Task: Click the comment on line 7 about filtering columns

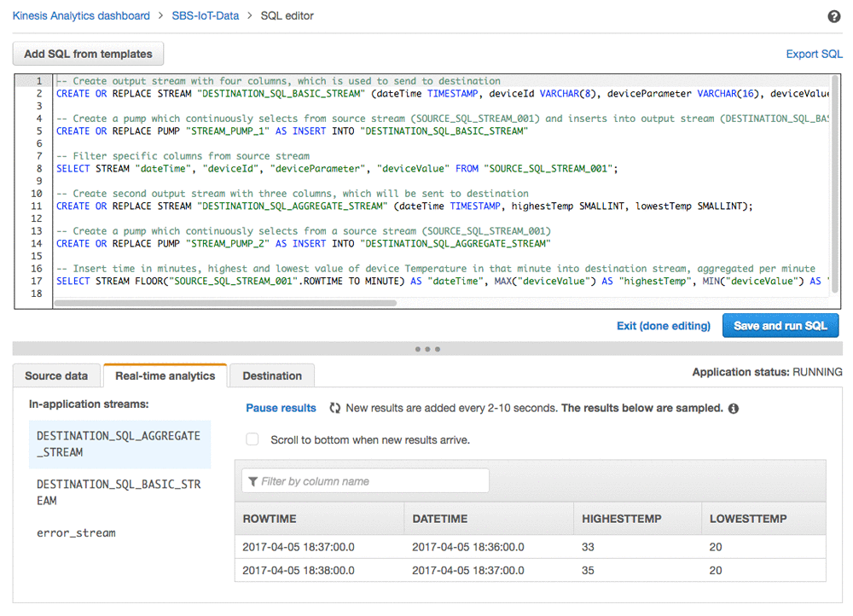Action: click(x=183, y=156)
